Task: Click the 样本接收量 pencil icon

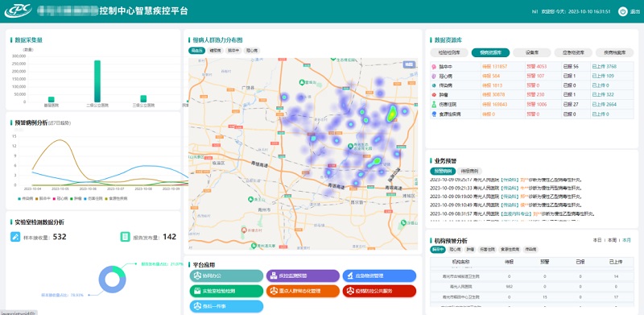Action: (15, 237)
